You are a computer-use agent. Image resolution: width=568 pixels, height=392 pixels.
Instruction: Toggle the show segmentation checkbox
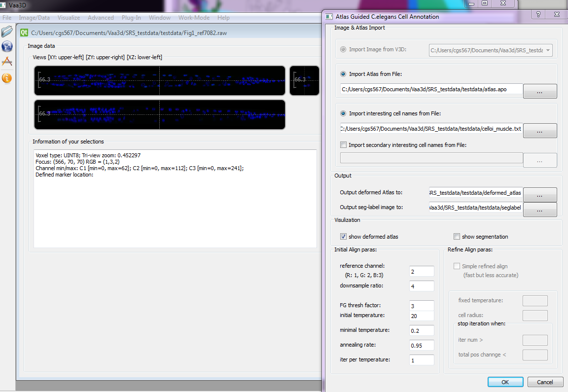(x=457, y=237)
